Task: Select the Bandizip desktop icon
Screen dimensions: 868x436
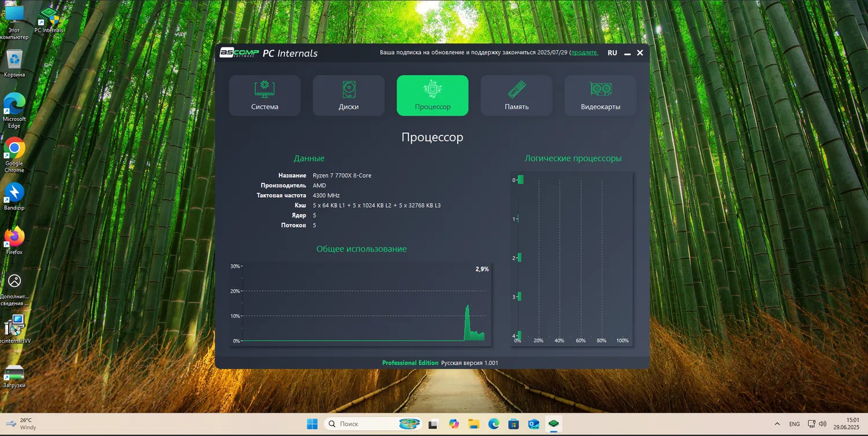Action: 14,196
